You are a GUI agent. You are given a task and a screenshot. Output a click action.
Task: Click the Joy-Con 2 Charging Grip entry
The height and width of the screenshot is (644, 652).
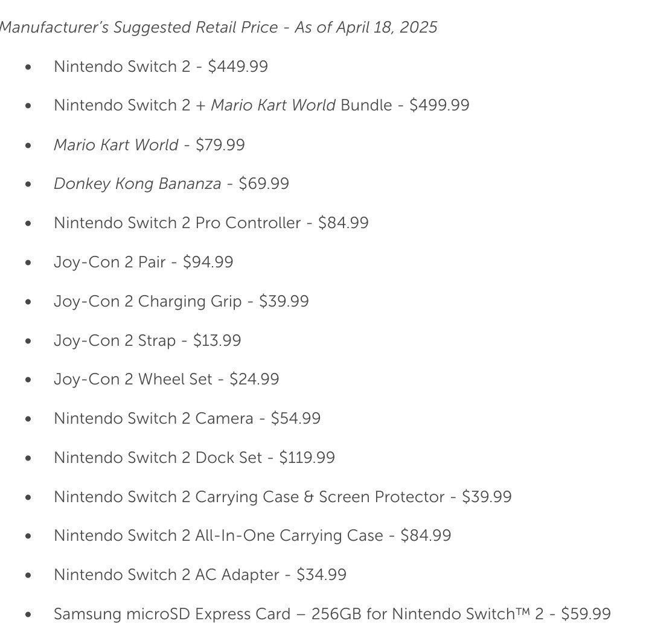tap(181, 301)
